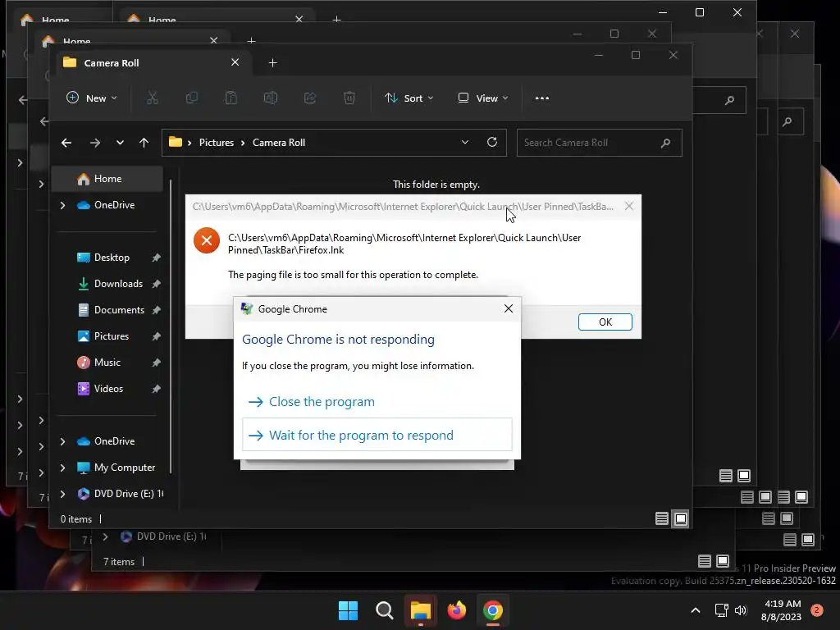Open Desktop in quick access

tap(112, 258)
